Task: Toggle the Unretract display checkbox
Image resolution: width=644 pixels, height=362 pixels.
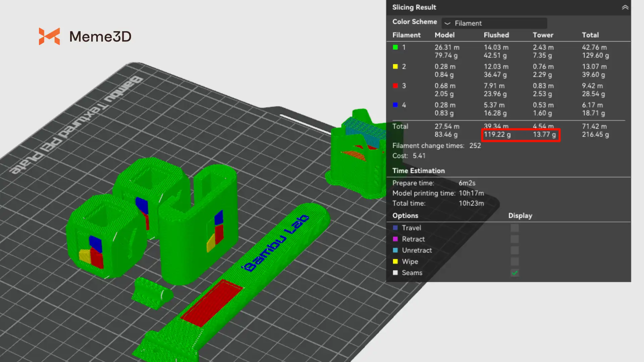Action: pyautogui.click(x=515, y=250)
